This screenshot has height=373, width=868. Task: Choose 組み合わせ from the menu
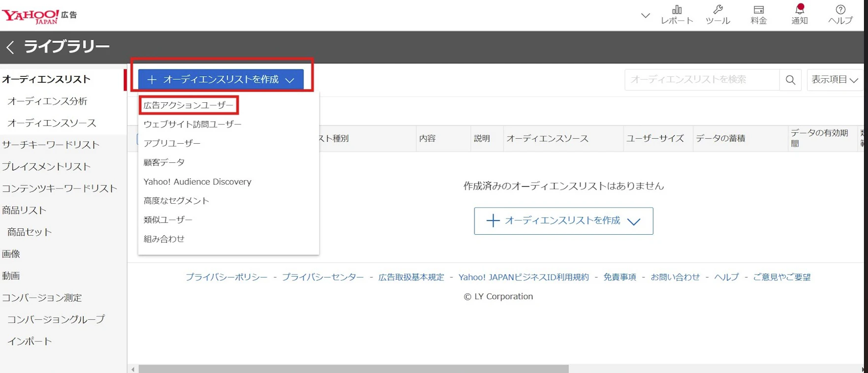(164, 239)
